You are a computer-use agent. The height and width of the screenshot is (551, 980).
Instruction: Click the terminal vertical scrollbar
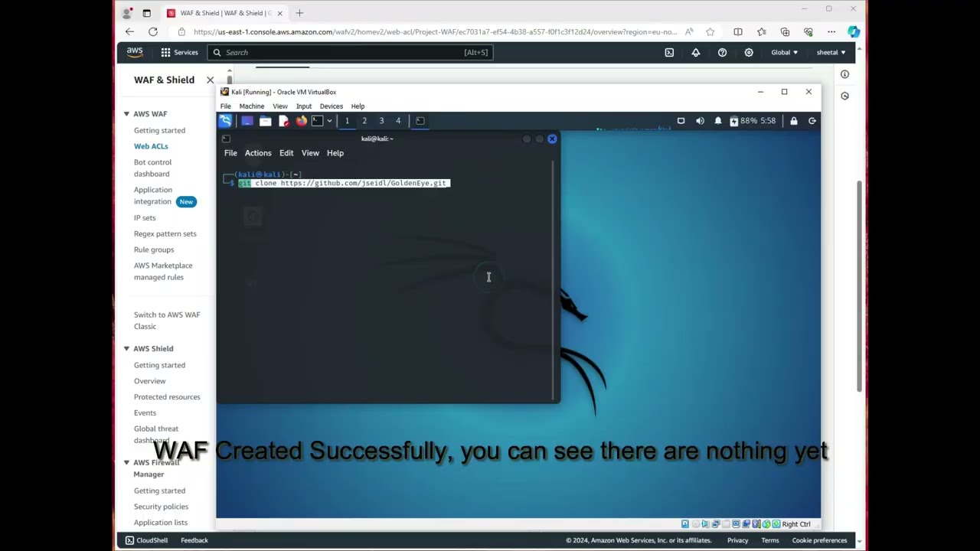pos(553,279)
